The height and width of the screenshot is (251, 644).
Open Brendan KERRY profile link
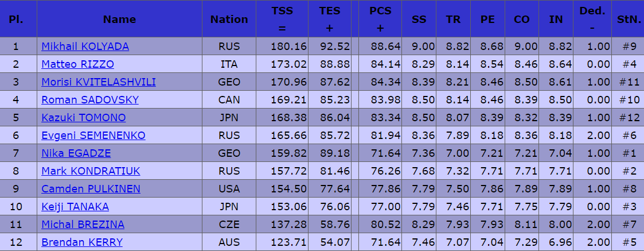tap(82, 242)
